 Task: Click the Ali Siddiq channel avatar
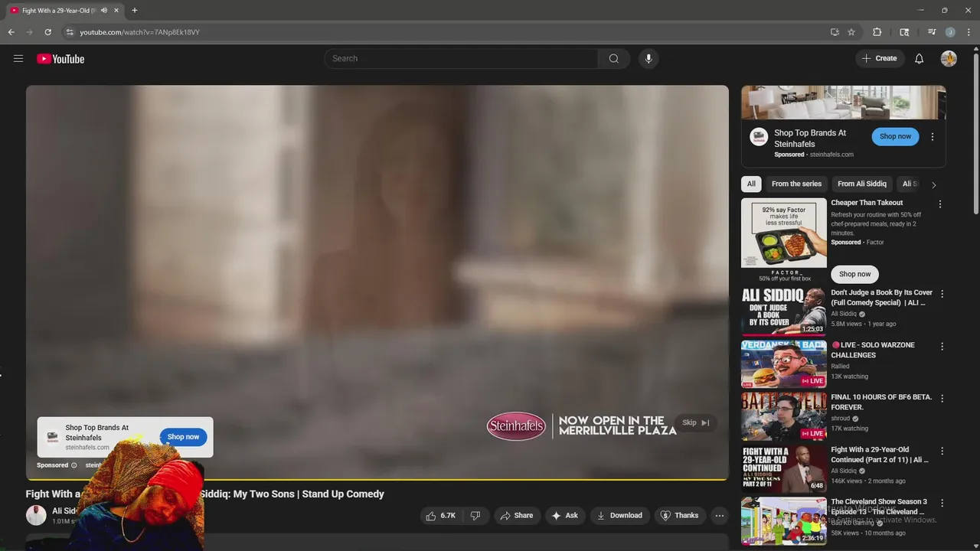pyautogui.click(x=36, y=515)
